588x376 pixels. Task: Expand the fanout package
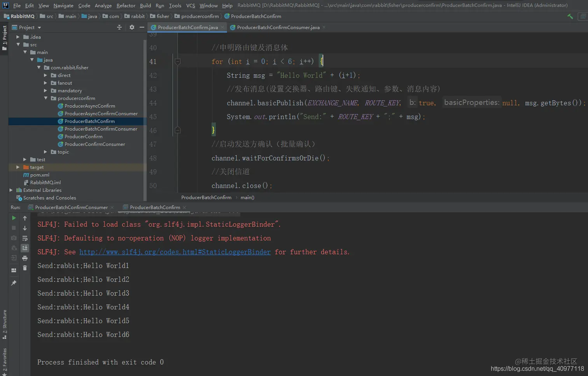[x=45, y=83]
